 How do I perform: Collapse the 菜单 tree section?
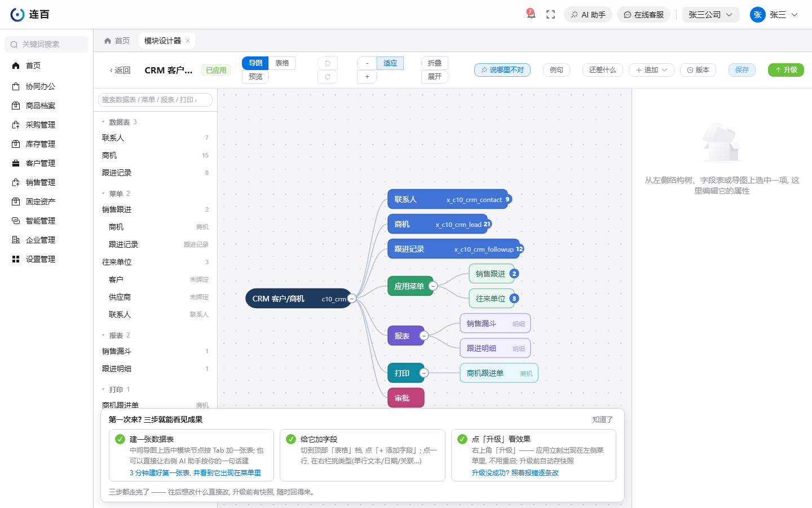click(x=103, y=194)
